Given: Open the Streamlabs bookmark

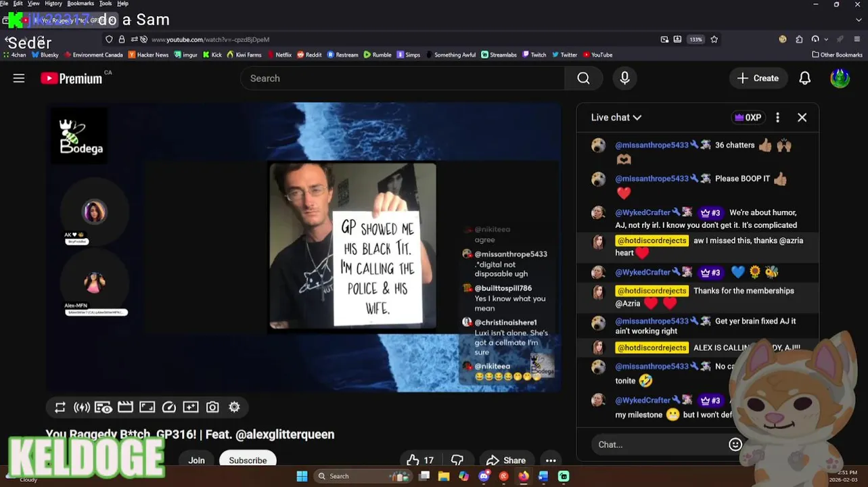Looking at the screenshot, I should [499, 55].
